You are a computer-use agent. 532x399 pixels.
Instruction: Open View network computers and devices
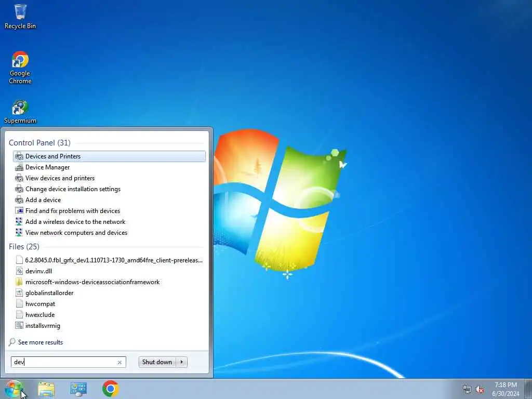click(x=109, y=232)
